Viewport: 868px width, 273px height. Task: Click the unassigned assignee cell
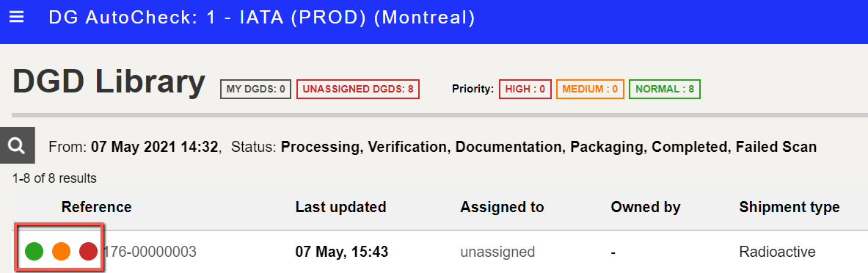[497, 252]
